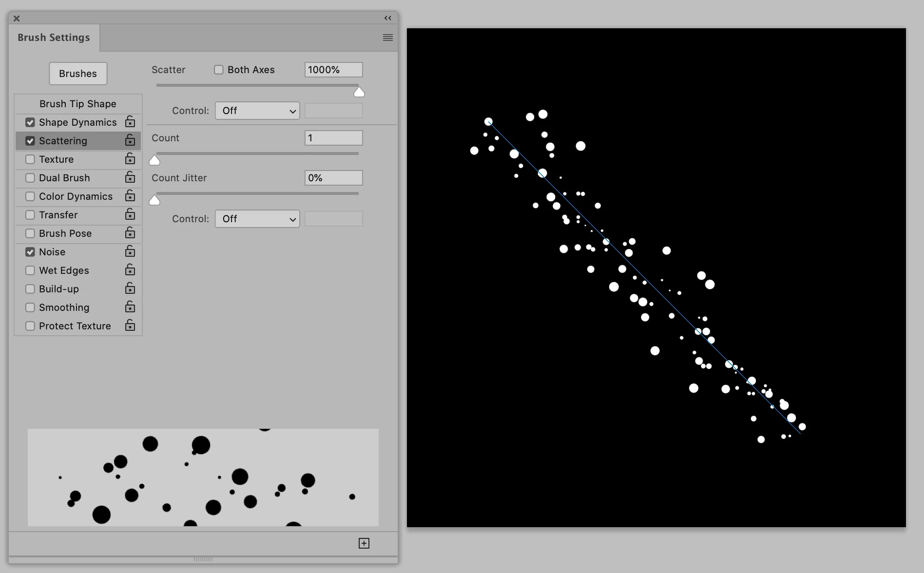Disable the Shape Dynamics checkbox
This screenshot has width=924, height=573.
[x=30, y=122]
